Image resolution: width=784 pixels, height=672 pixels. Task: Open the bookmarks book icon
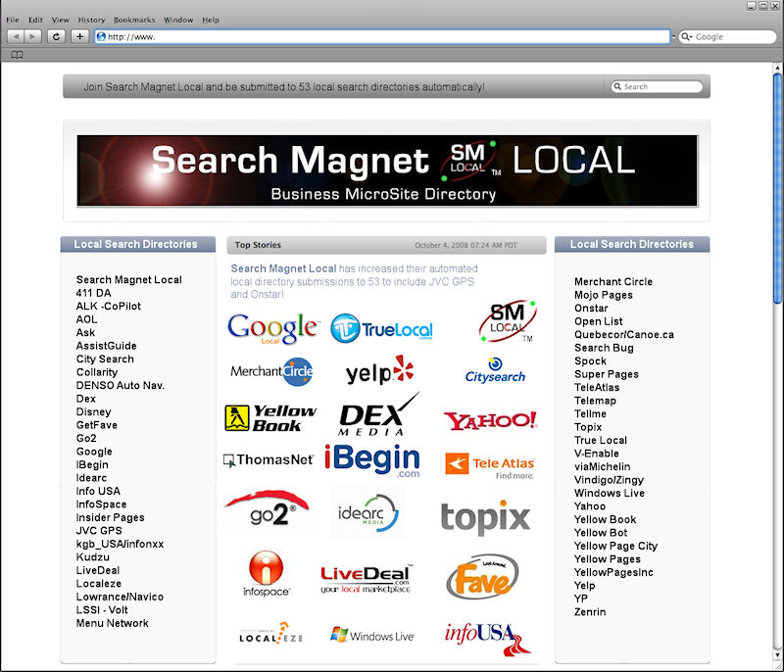(17, 55)
